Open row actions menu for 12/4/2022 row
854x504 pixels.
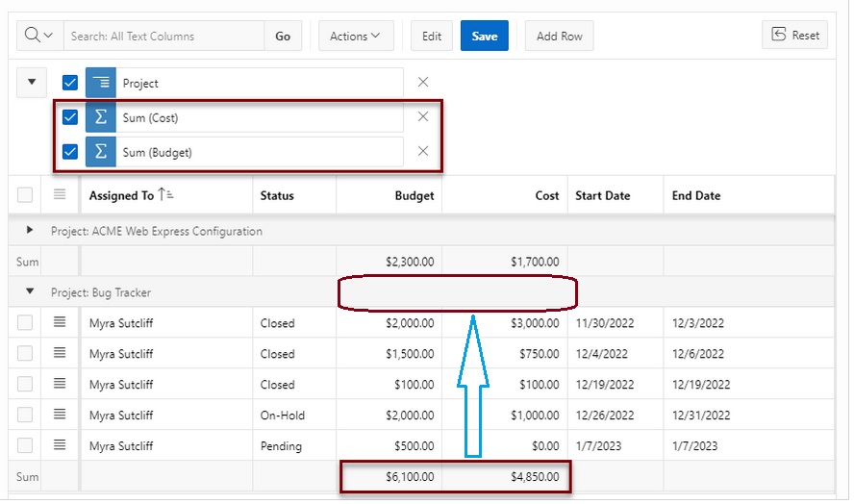(x=60, y=353)
